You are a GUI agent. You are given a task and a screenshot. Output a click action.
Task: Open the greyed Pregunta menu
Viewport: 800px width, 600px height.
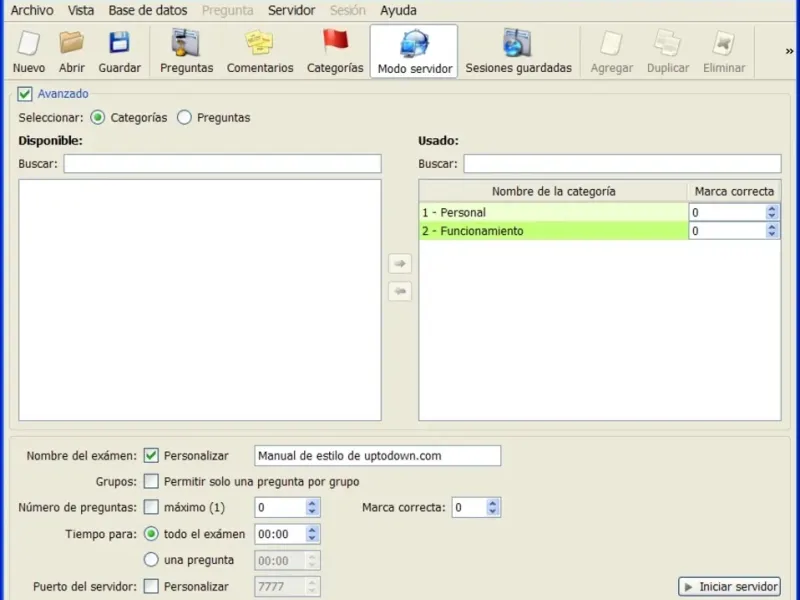(x=228, y=10)
